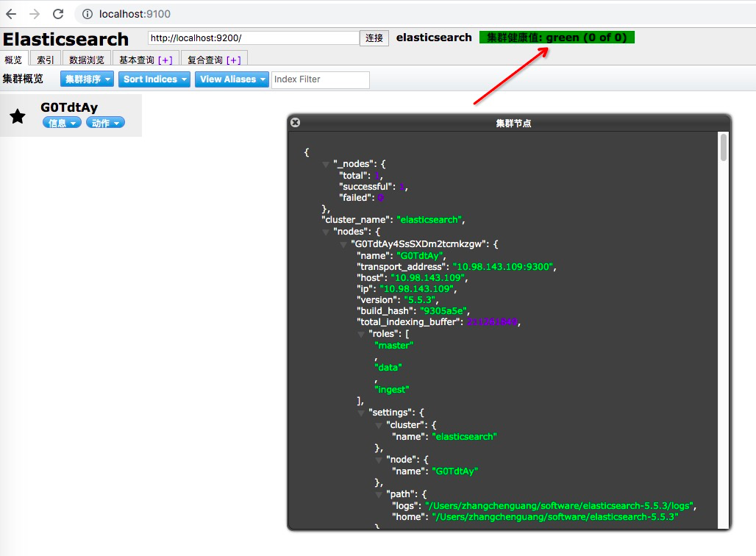Click the green 集群健康值 status badge
This screenshot has width=756, height=556.
tap(557, 38)
